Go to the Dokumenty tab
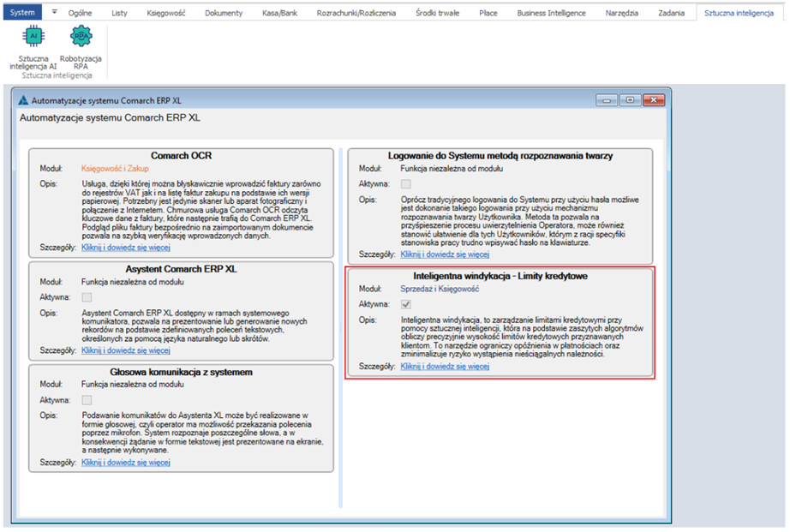This screenshot has height=532, width=790. point(224,13)
